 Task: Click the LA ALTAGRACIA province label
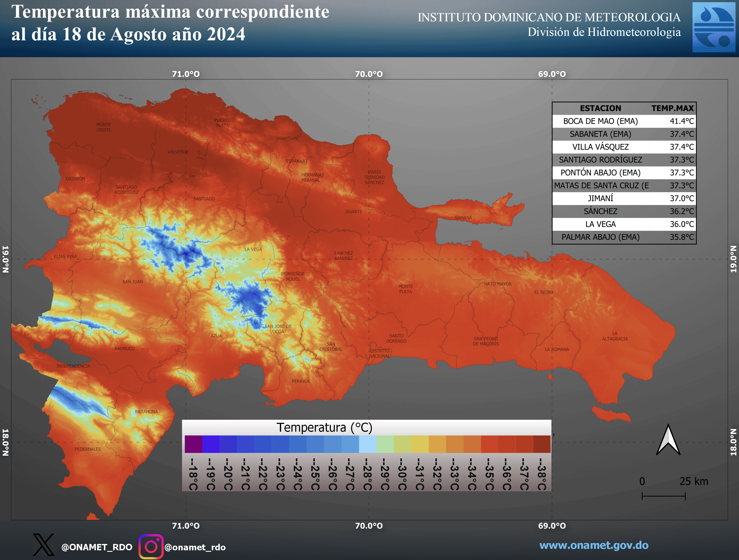[x=615, y=336]
